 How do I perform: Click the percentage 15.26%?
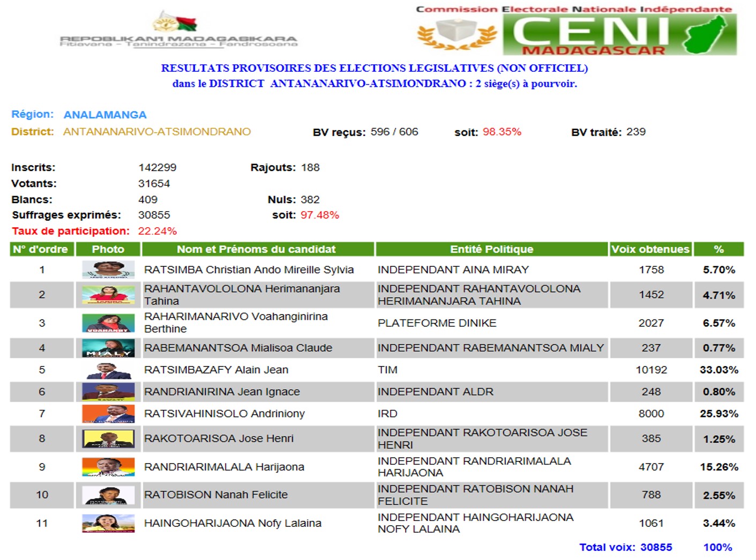[x=719, y=467]
